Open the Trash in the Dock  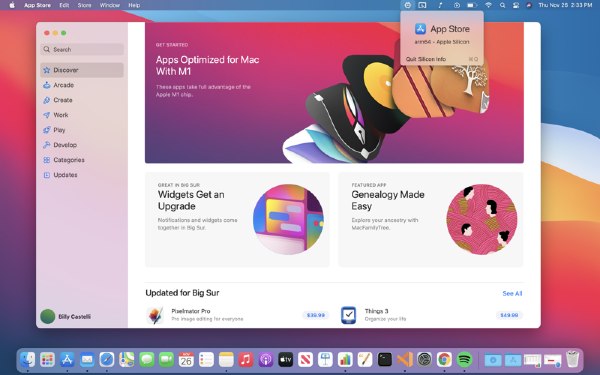pos(572,359)
